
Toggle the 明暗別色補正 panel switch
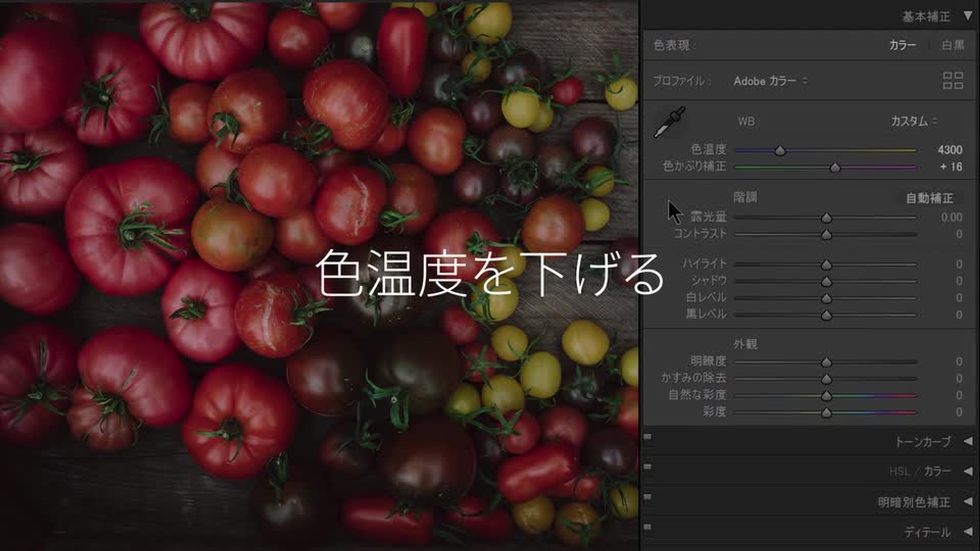click(x=648, y=496)
